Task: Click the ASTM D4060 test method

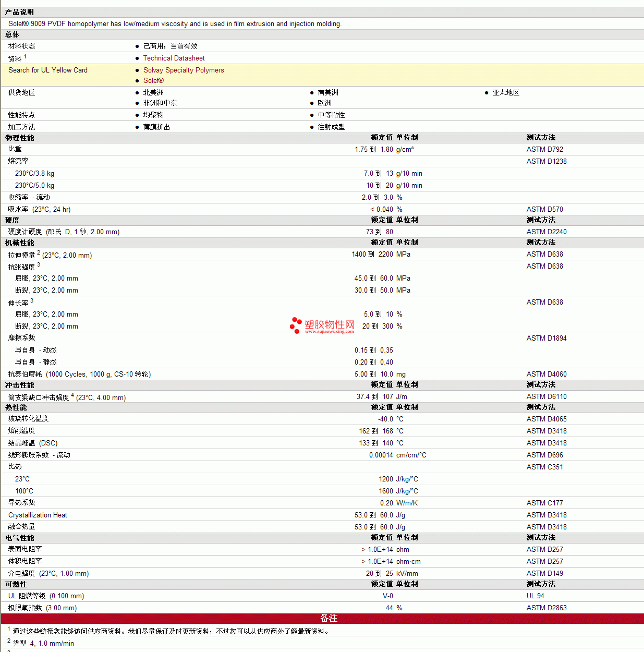Action: click(x=546, y=374)
